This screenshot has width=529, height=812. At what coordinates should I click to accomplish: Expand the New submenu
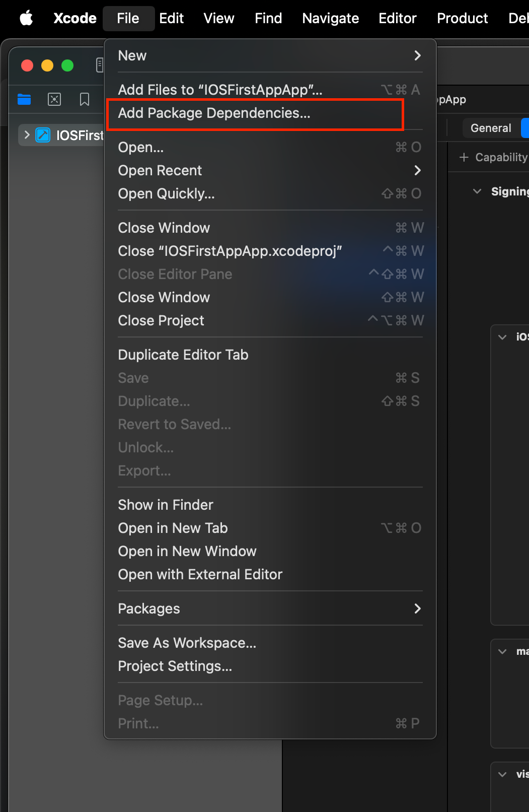tap(270, 55)
